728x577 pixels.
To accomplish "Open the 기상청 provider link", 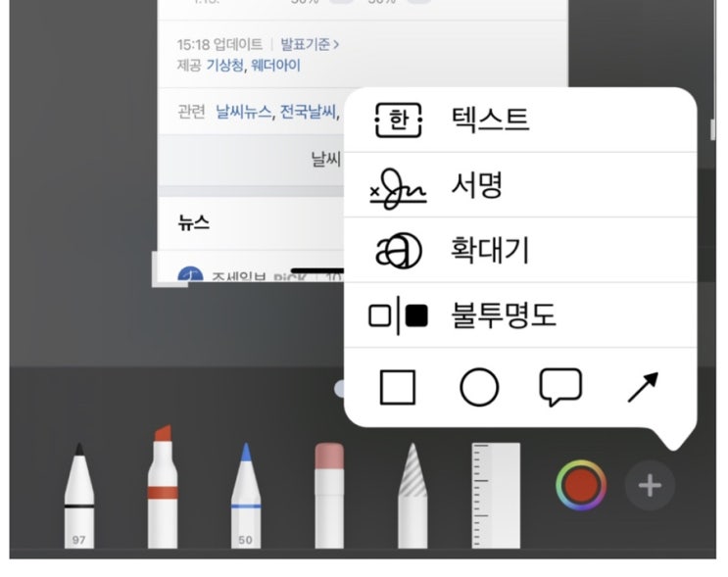I will [224, 65].
